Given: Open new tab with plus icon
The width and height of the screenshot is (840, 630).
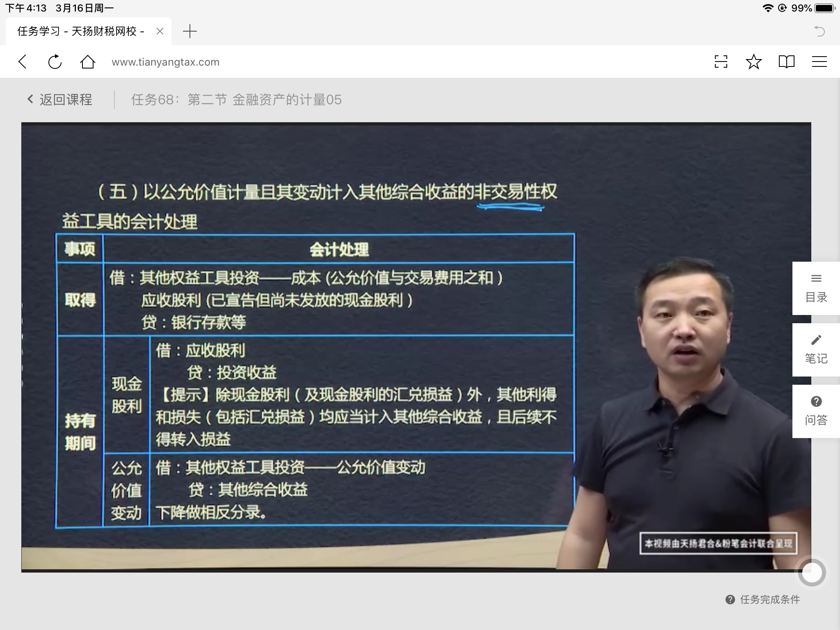Looking at the screenshot, I should pos(189,31).
